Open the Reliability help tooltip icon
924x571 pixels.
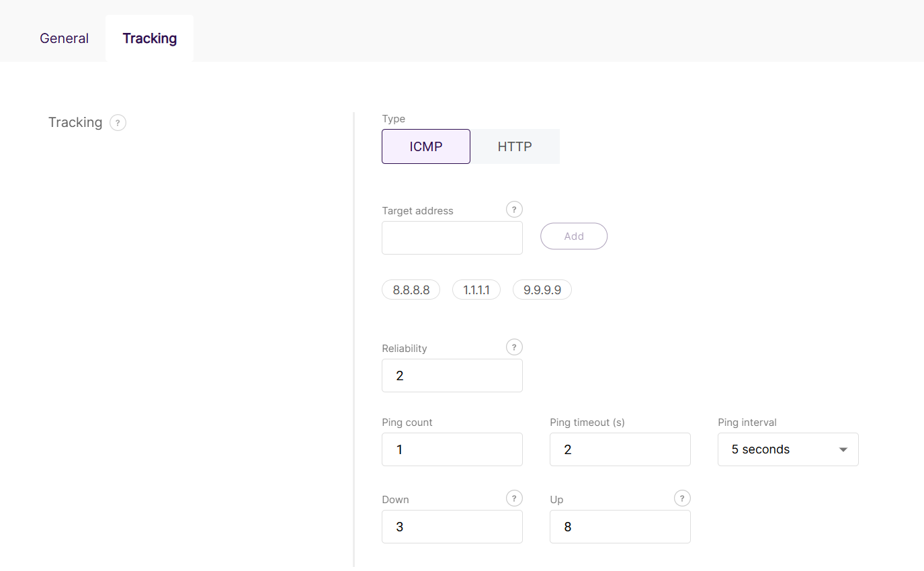coord(514,347)
